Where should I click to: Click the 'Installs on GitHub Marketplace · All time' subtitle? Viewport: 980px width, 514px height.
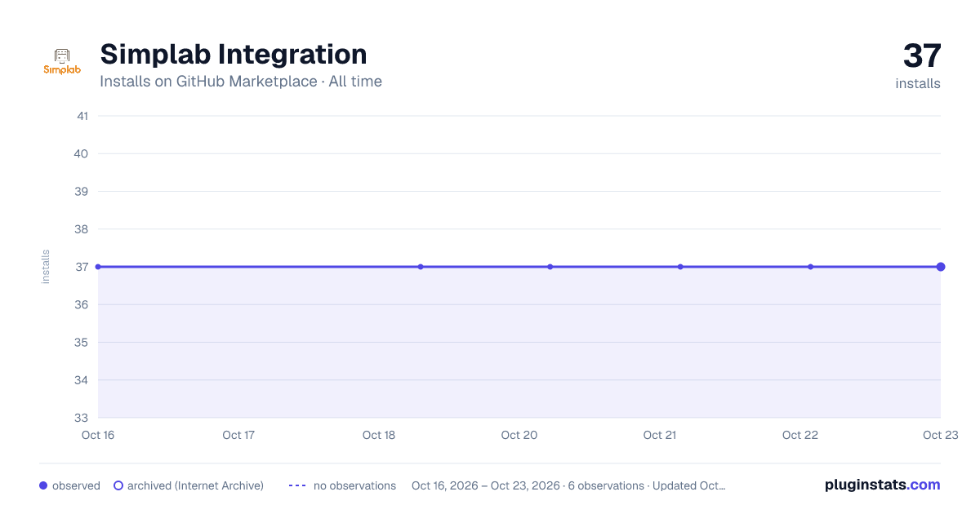pyautogui.click(x=241, y=82)
